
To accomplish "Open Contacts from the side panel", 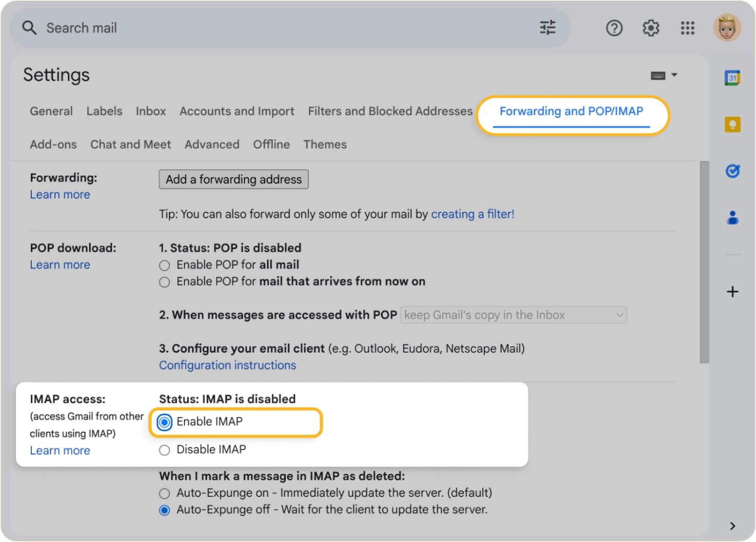I will pyautogui.click(x=733, y=217).
